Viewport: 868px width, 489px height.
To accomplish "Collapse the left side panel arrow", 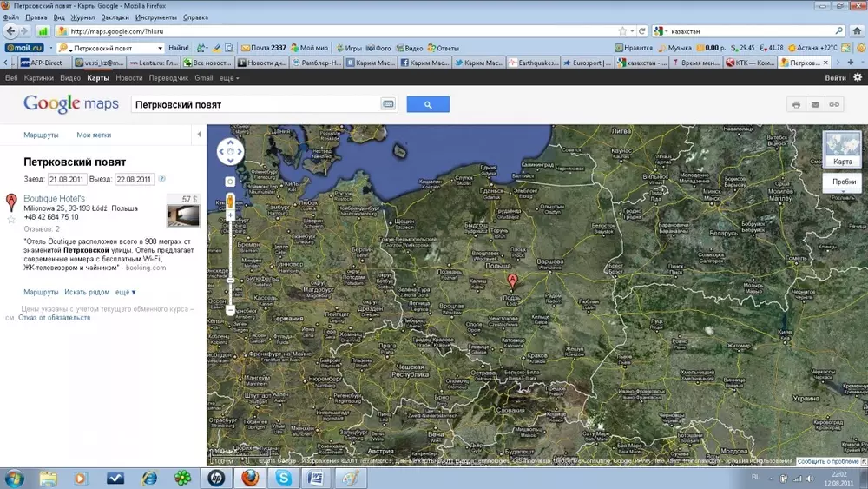I will tap(200, 135).
